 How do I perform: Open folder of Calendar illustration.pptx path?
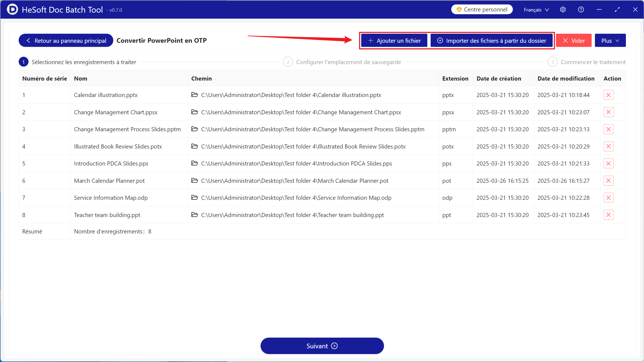tap(194, 95)
